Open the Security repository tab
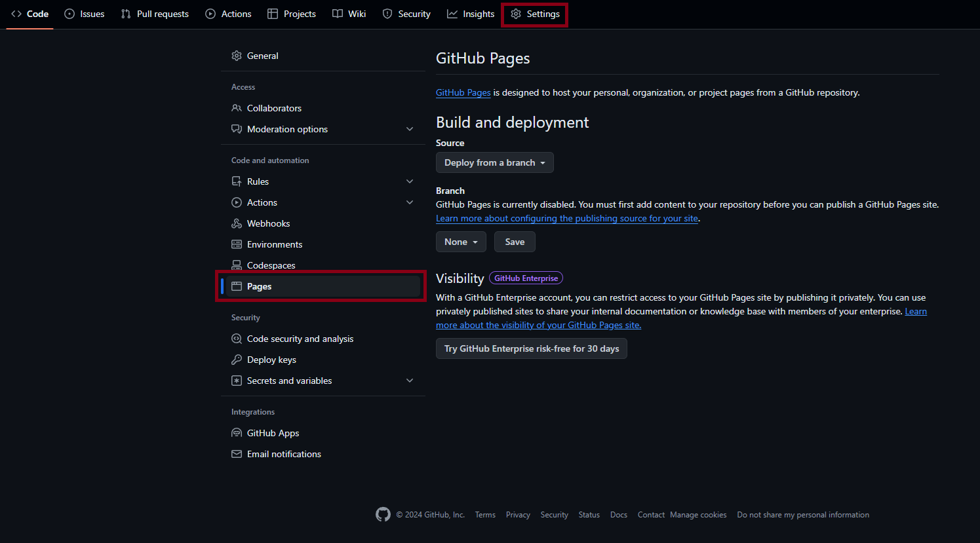 pos(406,14)
